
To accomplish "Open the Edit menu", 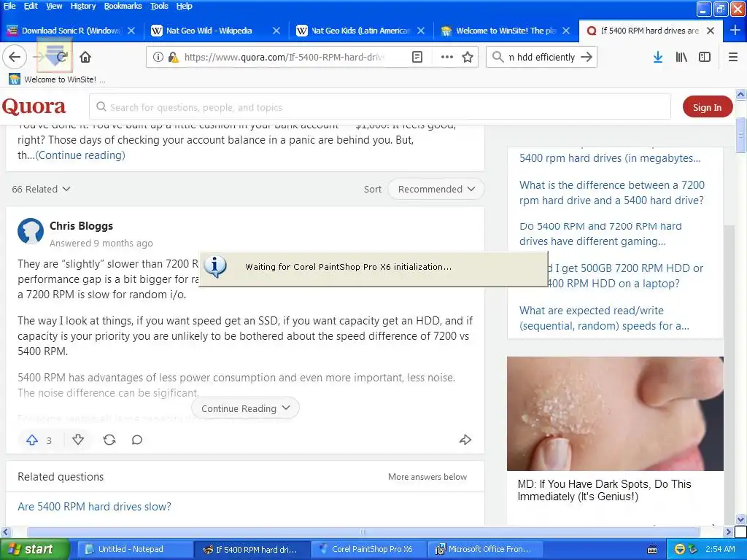I will click(31, 6).
